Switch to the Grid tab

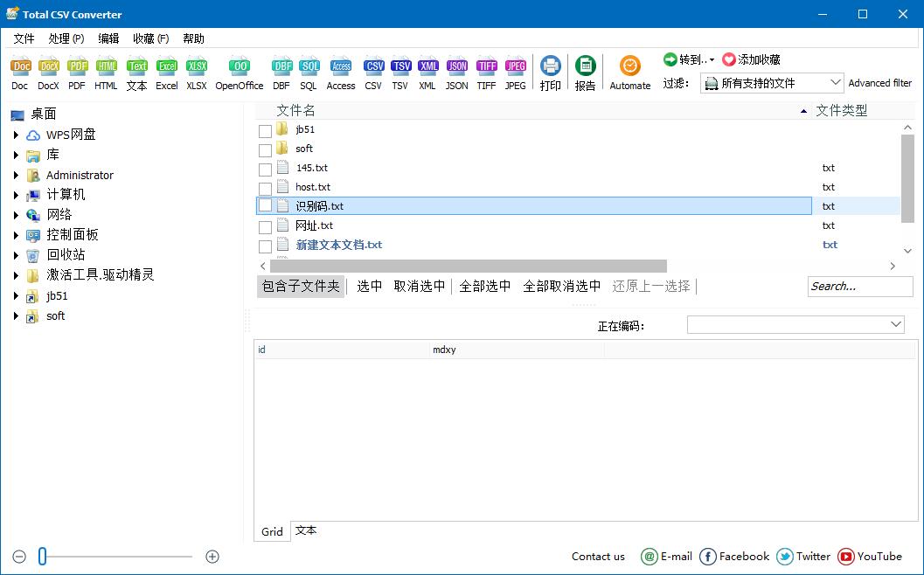click(x=272, y=531)
